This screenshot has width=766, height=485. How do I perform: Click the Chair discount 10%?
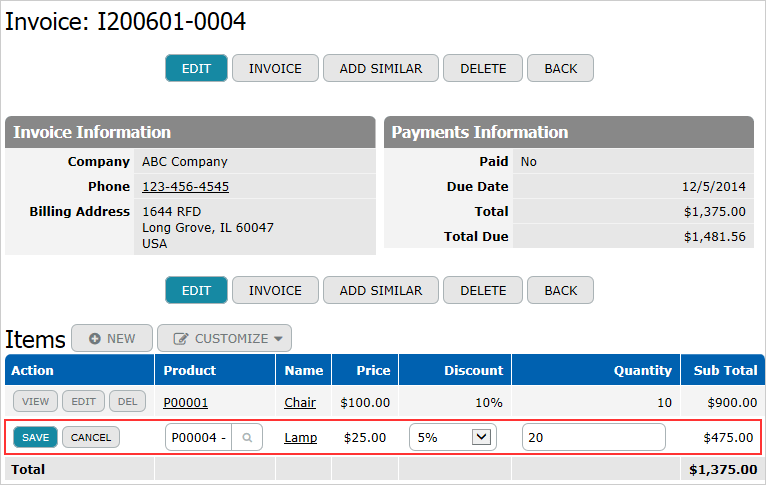pyautogui.click(x=489, y=402)
